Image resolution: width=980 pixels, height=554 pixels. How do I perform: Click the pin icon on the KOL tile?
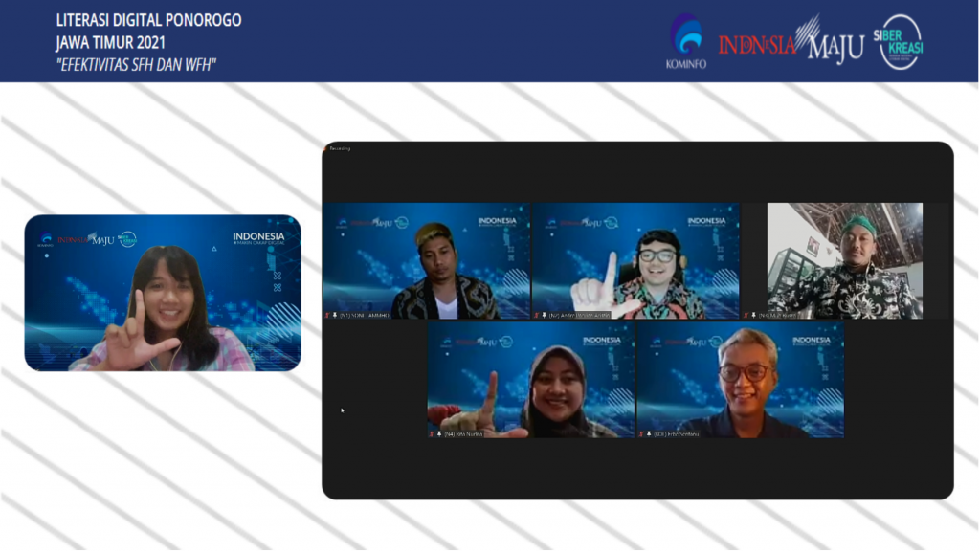tap(649, 433)
